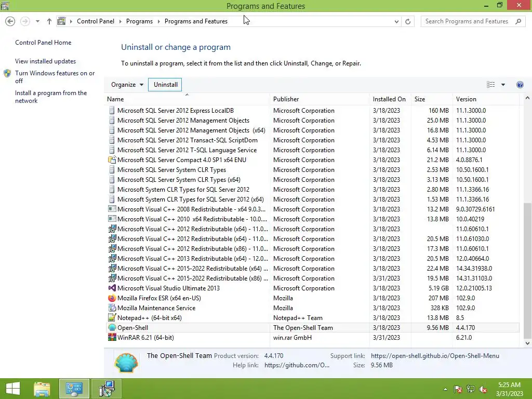
Task: Click the 5.19 GB size cell
Action: (x=437, y=288)
